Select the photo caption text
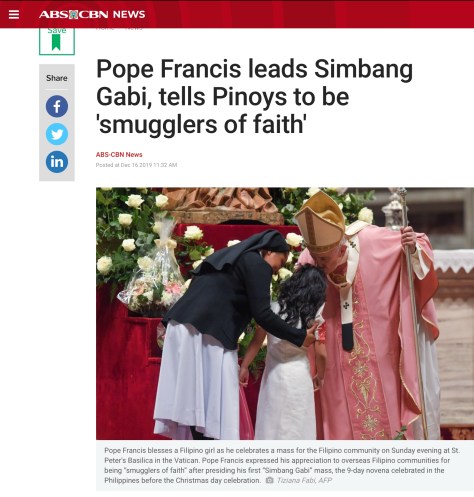The image size is (474, 497). pos(282,465)
